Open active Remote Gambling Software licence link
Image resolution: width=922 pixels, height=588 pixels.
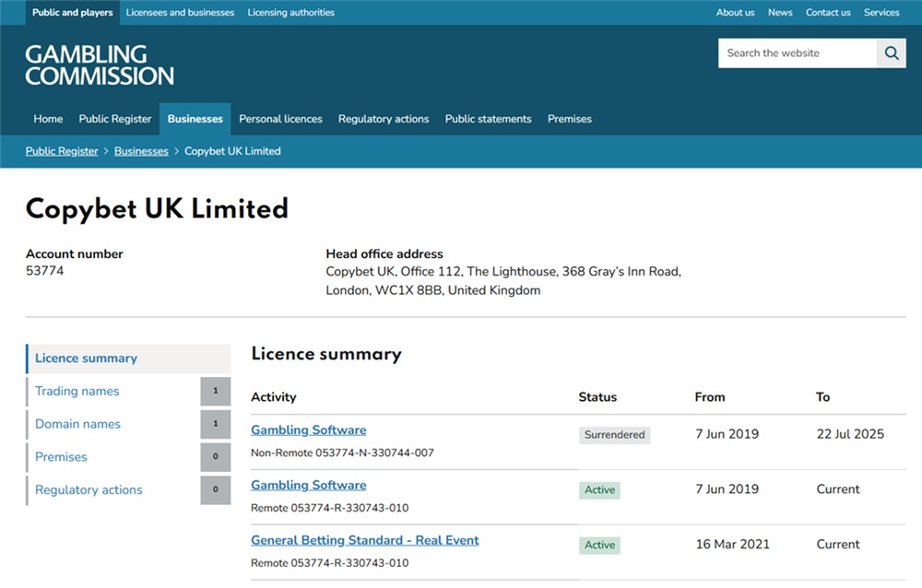point(309,485)
